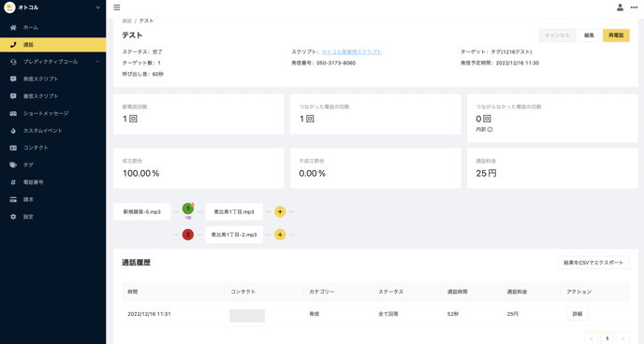Click the info icon next to 内訳
644x344 pixels.
(490, 130)
